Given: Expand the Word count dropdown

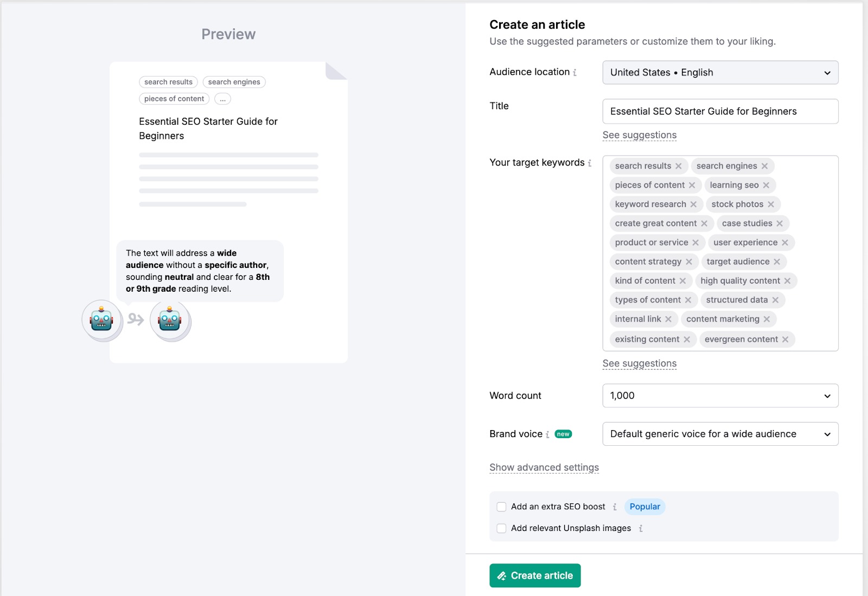Looking at the screenshot, I should [720, 396].
